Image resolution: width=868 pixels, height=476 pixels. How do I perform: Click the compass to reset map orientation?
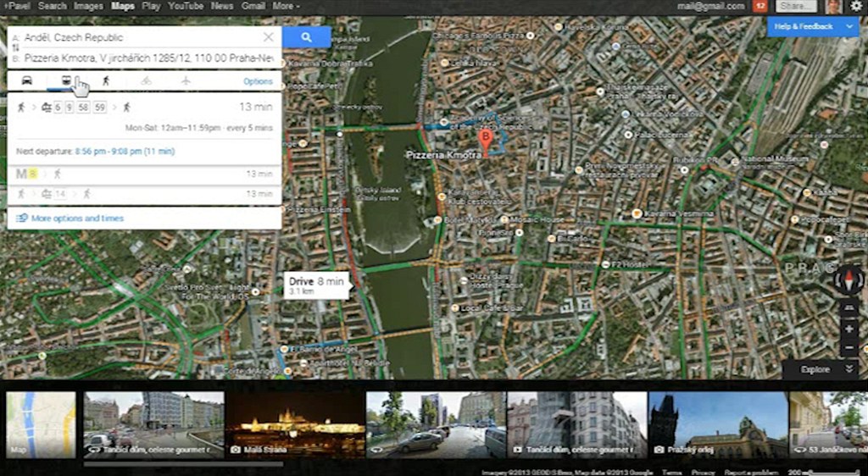pos(849,279)
